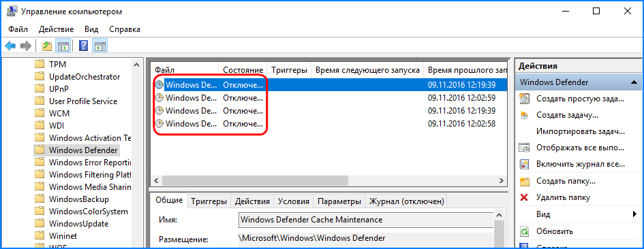Click the clock icon of the 12:02:59 task
Viewport: 644px width, 249px height.
coord(159,98)
